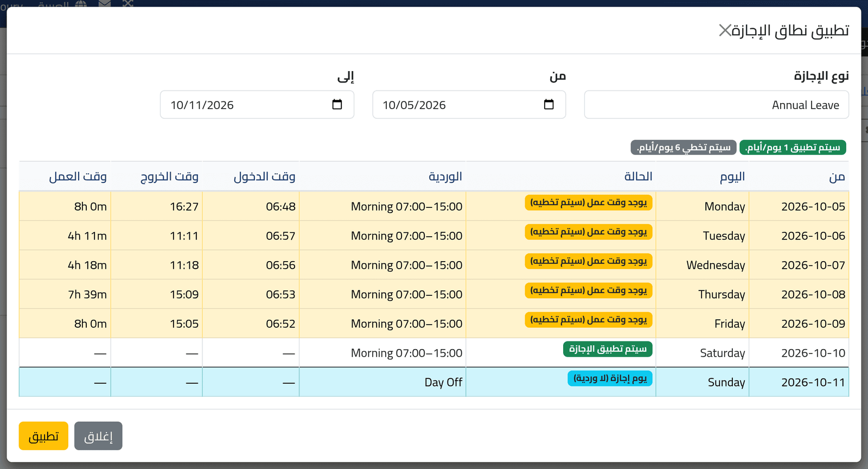Click work time 7h 39m
868x469 pixels.
point(87,294)
